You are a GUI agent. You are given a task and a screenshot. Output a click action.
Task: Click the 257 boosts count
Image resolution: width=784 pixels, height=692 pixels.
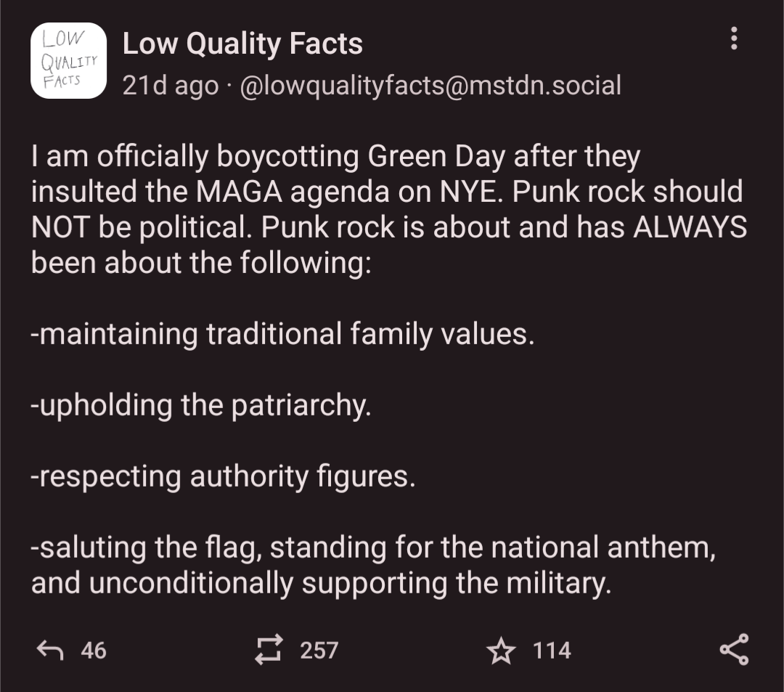pyautogui.click(x=319, y=650)
